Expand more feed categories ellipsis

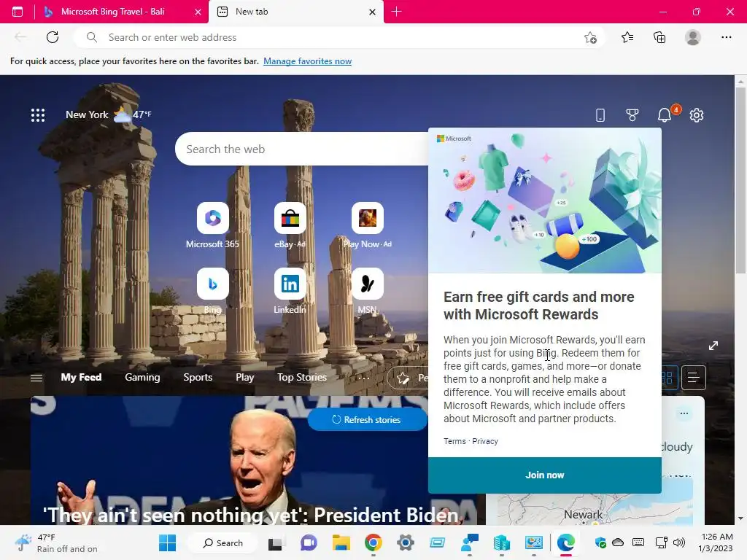coord(363,378)
